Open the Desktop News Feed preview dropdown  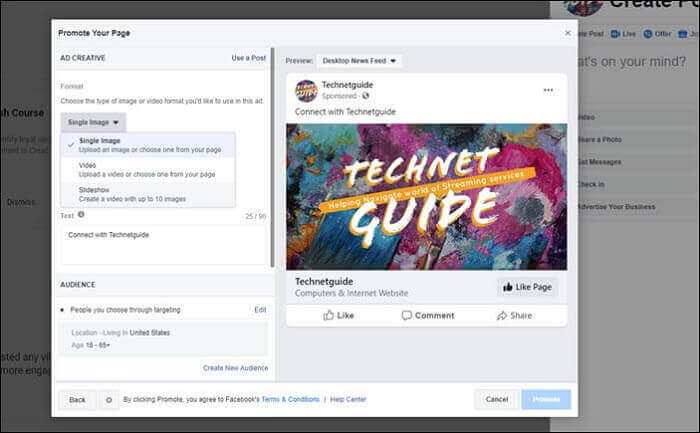pos(359,61)
